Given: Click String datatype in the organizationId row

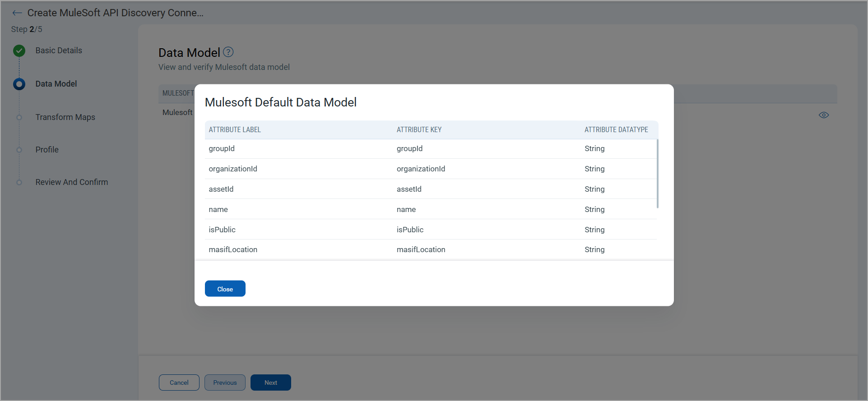Looking at the screenshot, I should tap(594, 169).
